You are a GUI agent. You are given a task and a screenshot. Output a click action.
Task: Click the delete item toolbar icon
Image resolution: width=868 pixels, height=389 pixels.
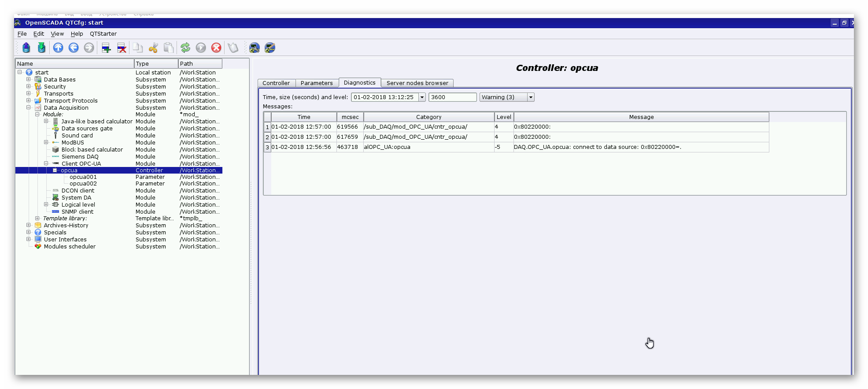(122, 48)
